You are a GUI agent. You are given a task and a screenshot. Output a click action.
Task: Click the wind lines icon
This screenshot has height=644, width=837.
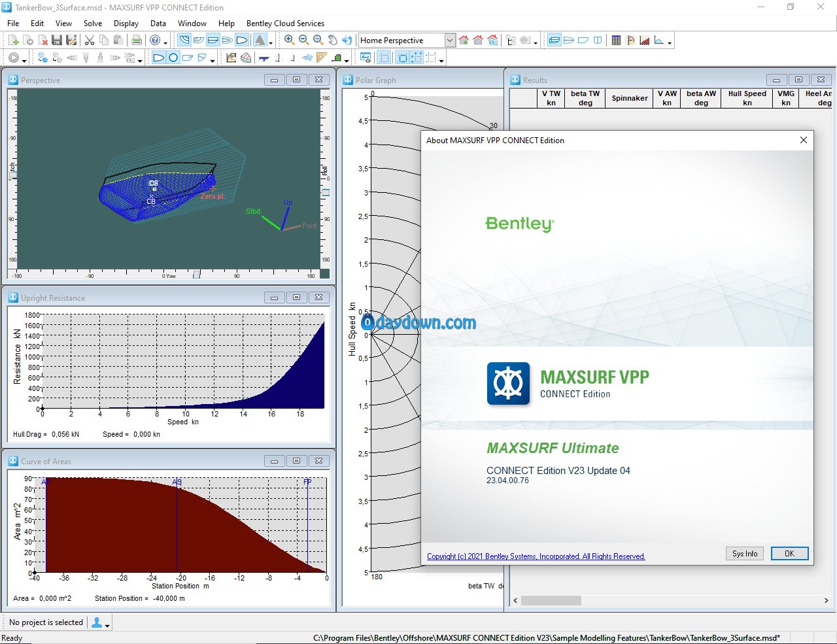coord(307,58)
